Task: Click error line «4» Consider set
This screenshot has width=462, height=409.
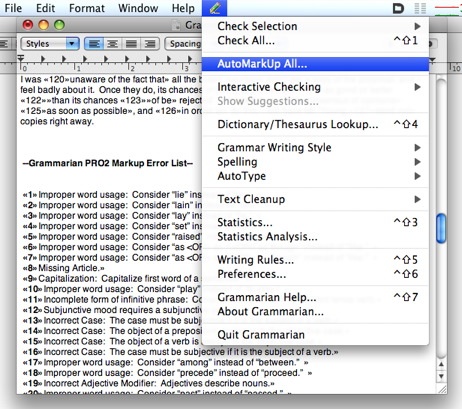Action: [x=112, y=226]
